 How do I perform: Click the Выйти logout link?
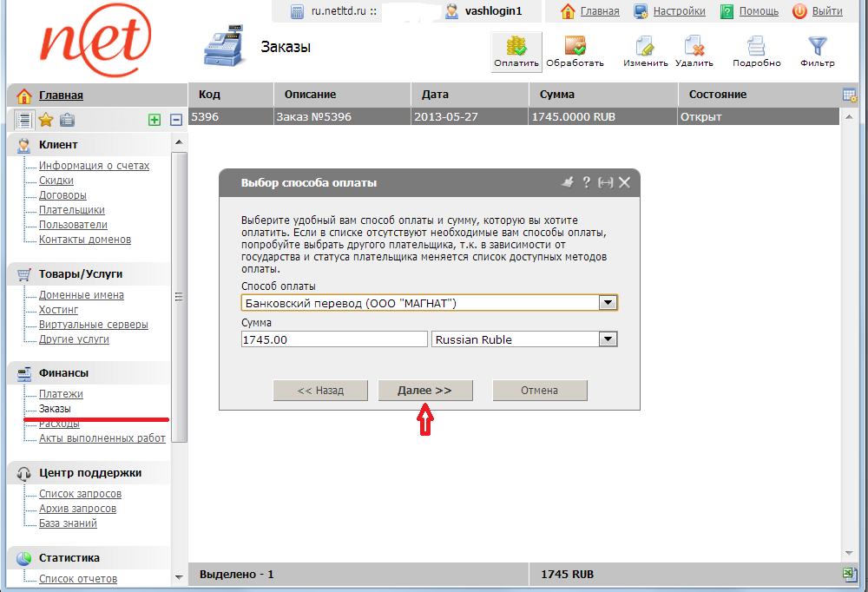tap(827, 11)
